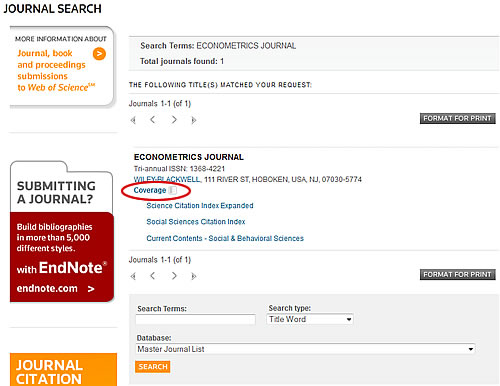Screen dimensions: 500x386
Task: Open Science Citation Index Expanded link
Action: pos(200,206)
